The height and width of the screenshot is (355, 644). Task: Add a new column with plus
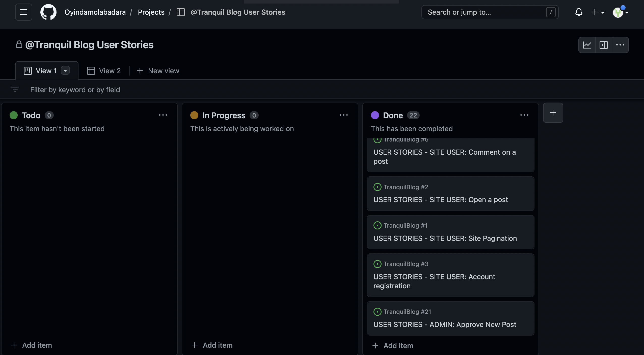click(x=553, y=113)
